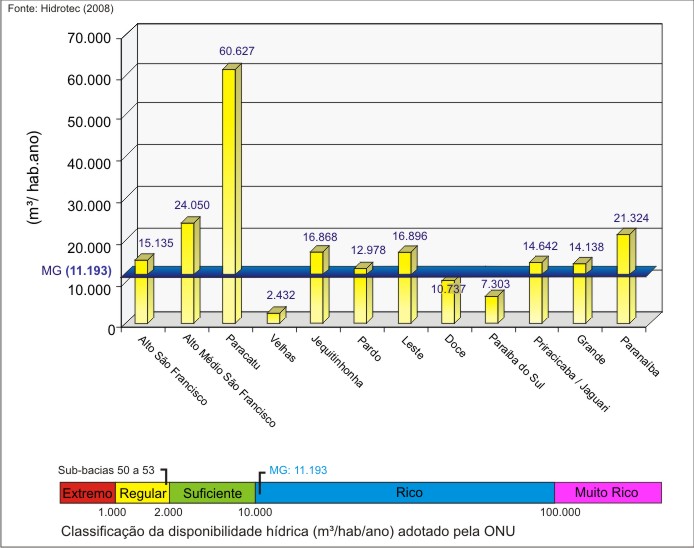
Task: Select the blue Rico scale segment
Action: (x=405, y=493)
